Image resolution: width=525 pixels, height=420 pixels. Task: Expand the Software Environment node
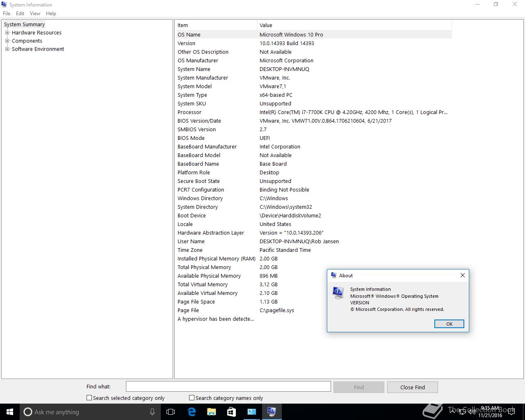7,49
